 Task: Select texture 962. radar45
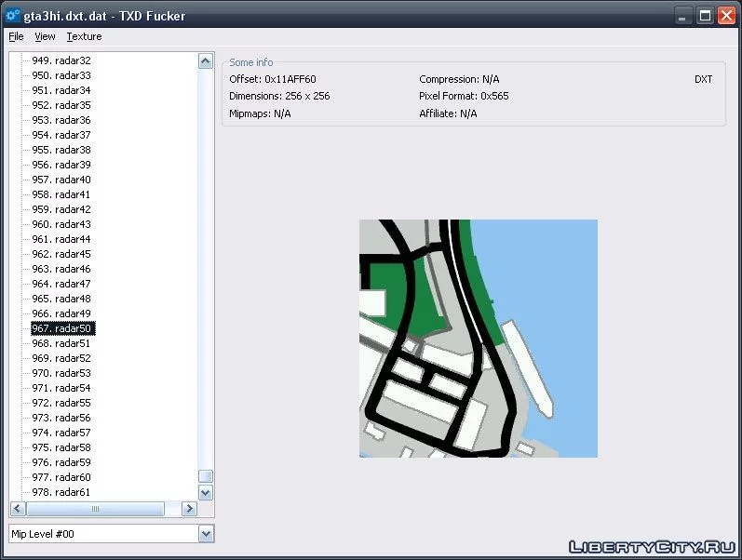coord(61,254)
